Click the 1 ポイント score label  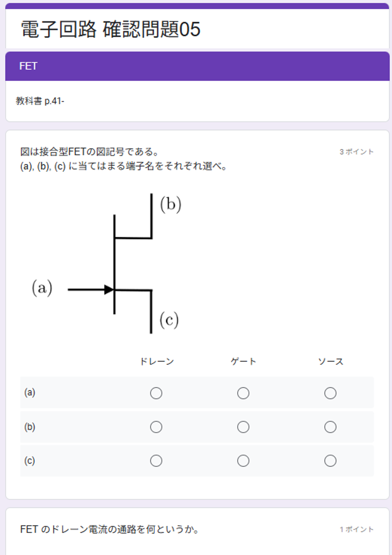(x=356, y=529)
